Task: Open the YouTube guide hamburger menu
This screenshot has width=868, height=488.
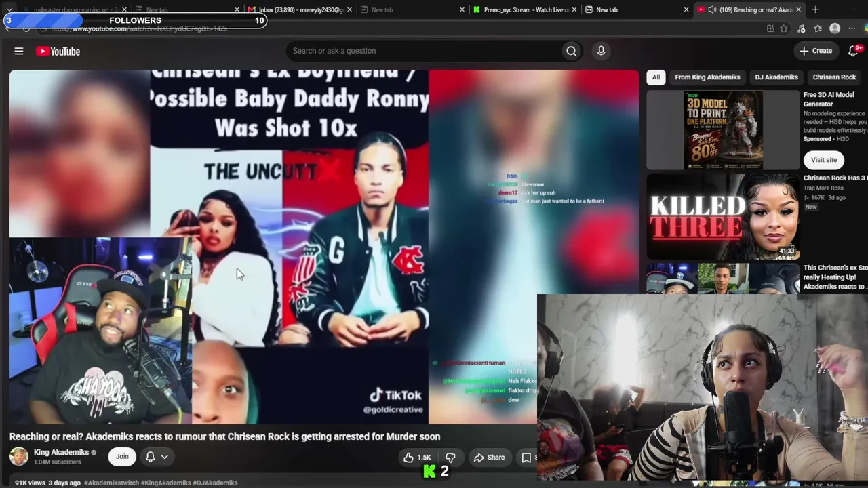Action: 19,51
